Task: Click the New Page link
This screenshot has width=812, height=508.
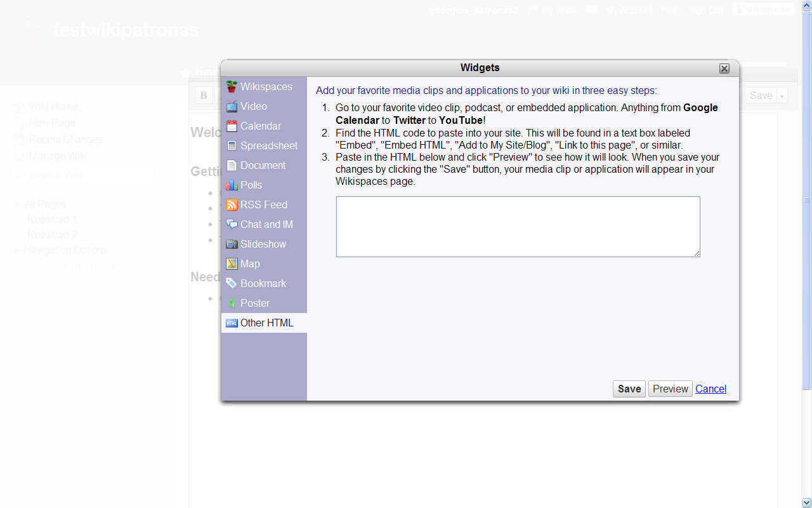Action: 52,123
